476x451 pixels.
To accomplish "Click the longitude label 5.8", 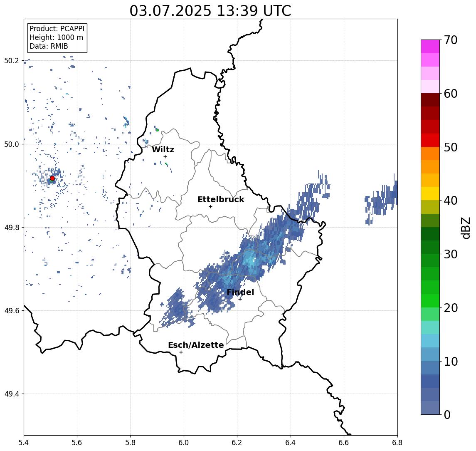I will coord(130,443).
